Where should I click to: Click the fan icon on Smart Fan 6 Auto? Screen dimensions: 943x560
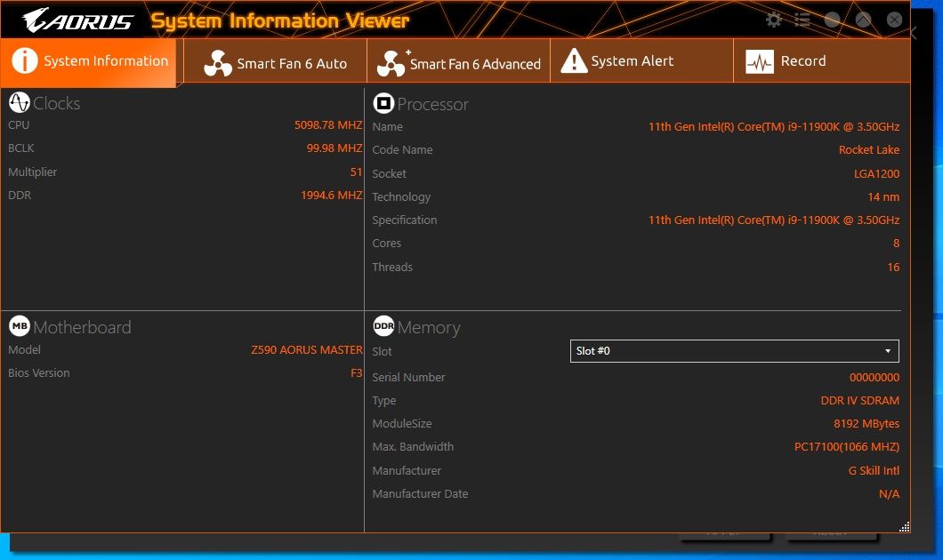click(x=218, y=63)
